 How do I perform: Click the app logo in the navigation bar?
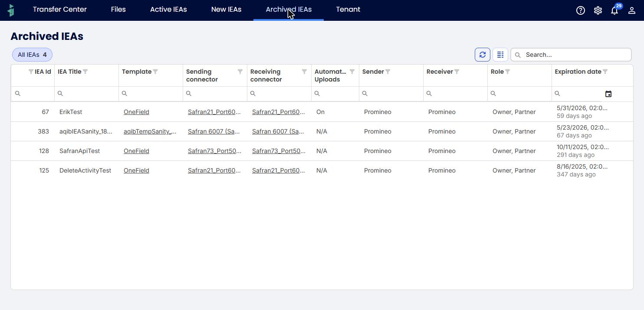[11, 10]
